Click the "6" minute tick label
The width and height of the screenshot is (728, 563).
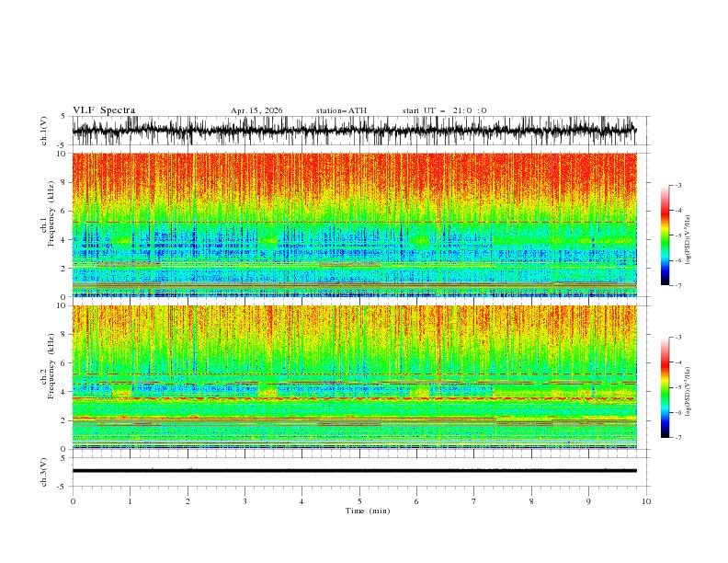(416, 501)
